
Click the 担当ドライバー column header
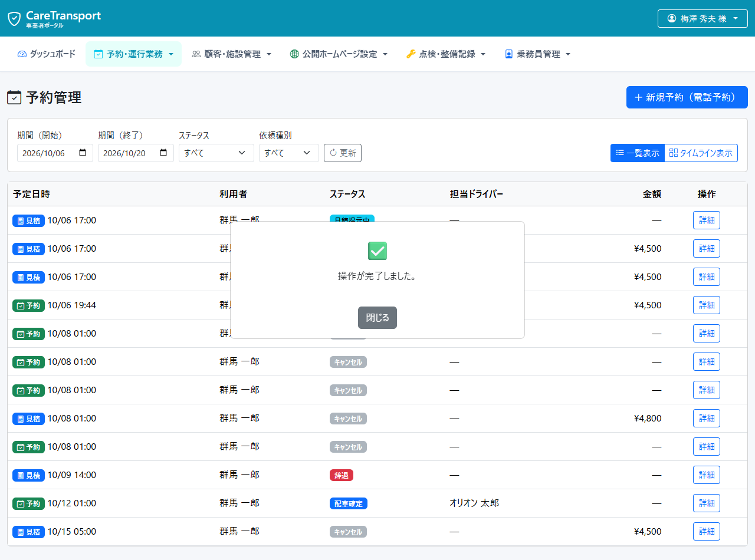click(x=477, y=194)
